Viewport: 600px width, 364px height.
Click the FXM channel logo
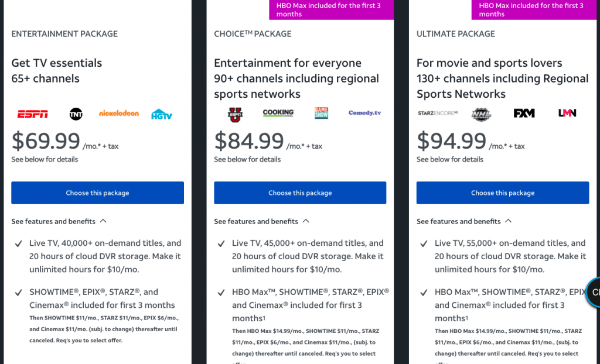coord(524,113)
